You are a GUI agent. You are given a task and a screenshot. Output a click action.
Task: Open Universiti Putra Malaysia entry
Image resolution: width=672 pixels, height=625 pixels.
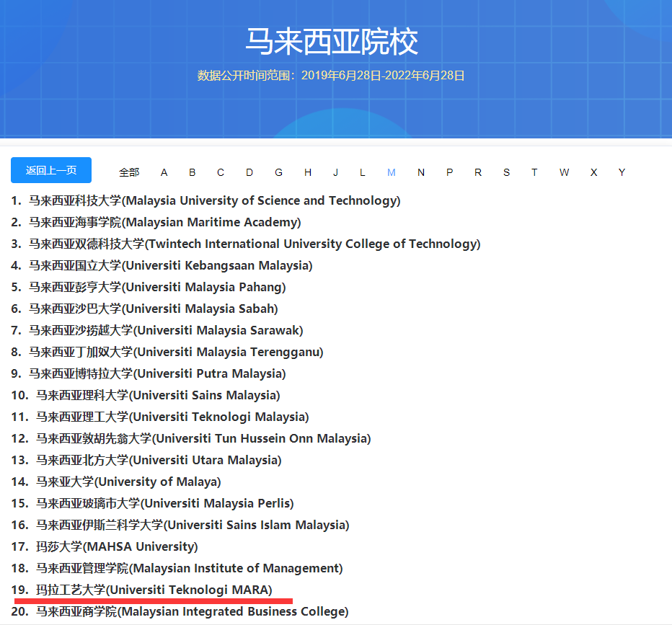point(157,373)
